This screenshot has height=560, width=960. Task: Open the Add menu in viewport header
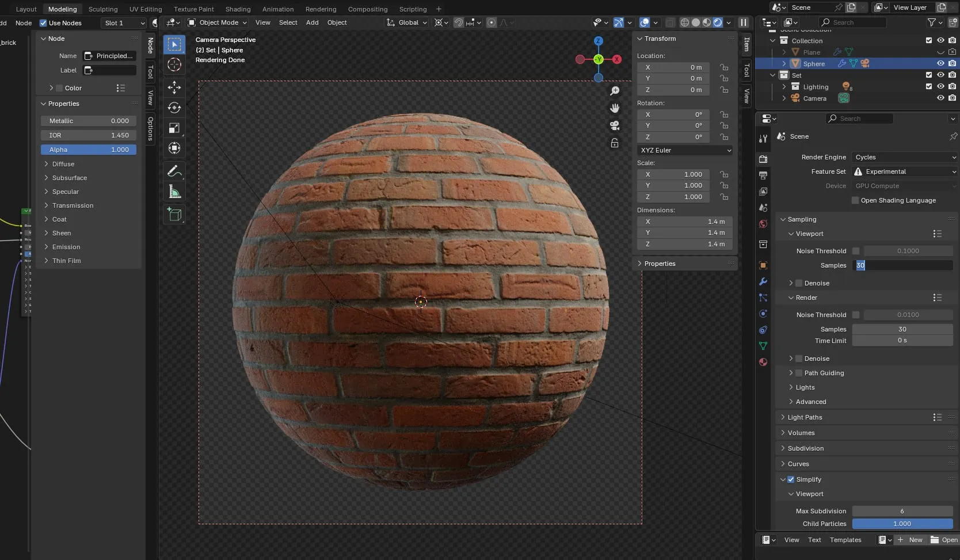click(x=312, y=22)
